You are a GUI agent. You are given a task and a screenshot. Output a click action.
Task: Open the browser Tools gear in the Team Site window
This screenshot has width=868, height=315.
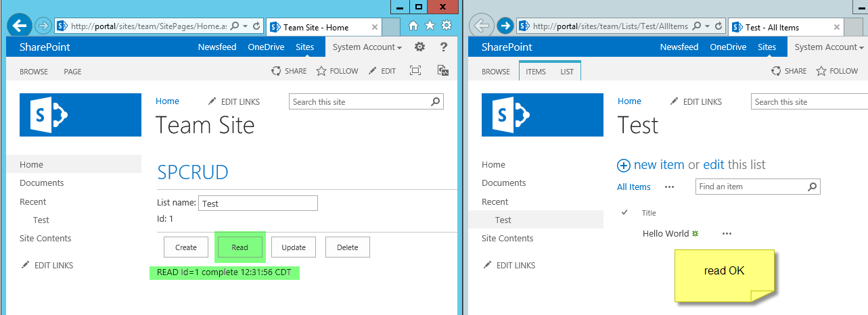pyautogui.click(x=446, y=26)
